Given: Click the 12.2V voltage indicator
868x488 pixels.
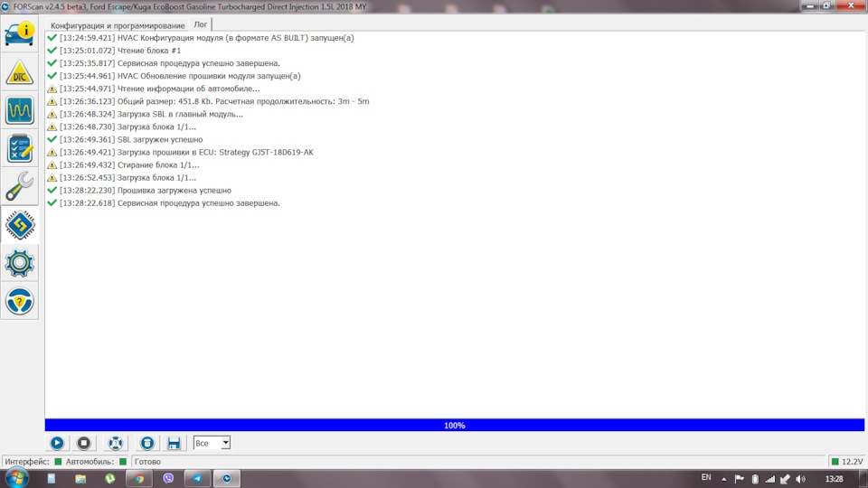Looking at the screenshot, I should coord(847,462).
